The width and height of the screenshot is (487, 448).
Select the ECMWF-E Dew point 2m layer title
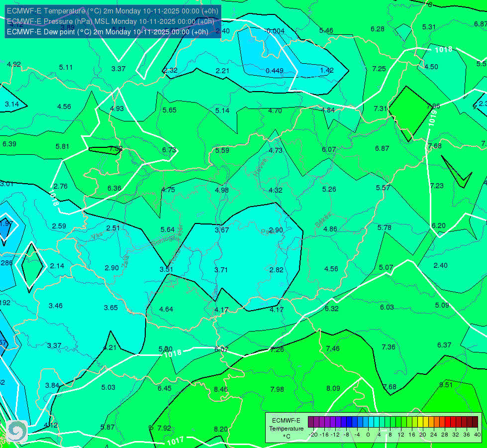[x=107, y=32]
